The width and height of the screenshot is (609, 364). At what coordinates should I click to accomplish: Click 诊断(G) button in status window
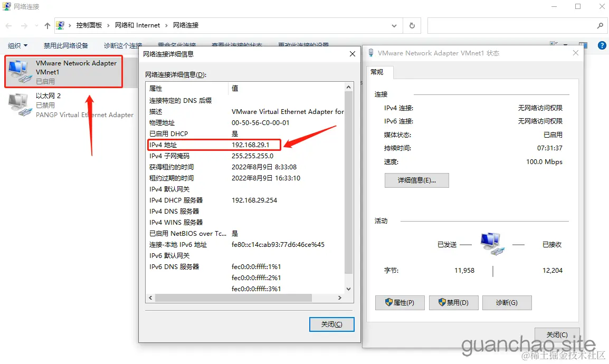pyautogui.click(x=507, y=303)
